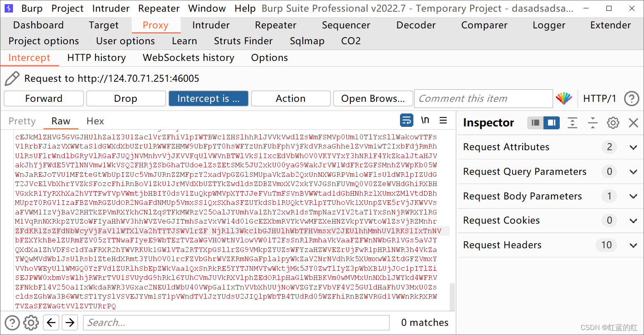Switch to the Dashboard tab
The height and width of the screenshot is (335, 644).
pos(38,25)
